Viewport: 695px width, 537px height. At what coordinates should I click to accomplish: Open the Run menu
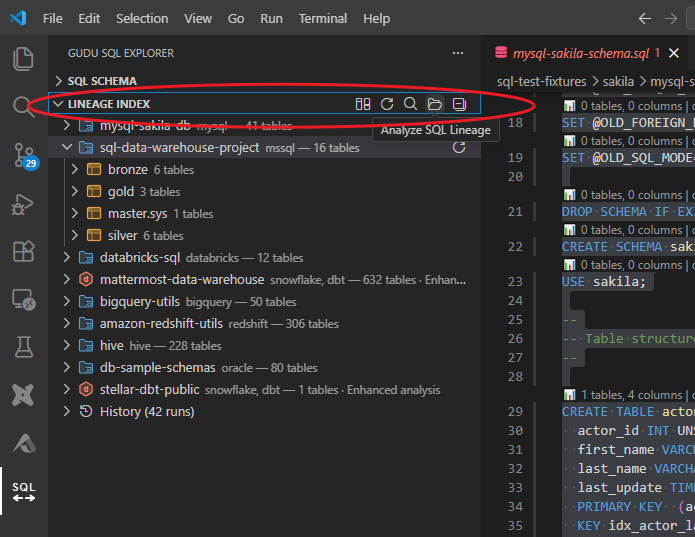pos(271,19)
